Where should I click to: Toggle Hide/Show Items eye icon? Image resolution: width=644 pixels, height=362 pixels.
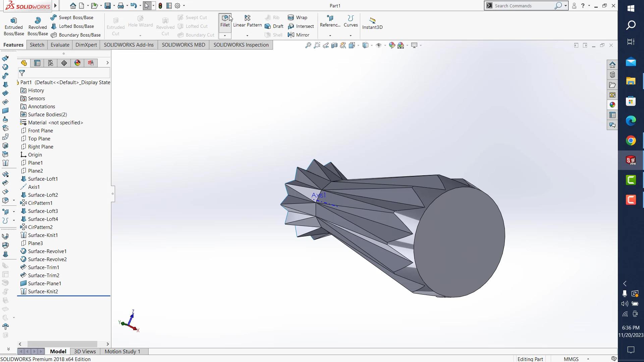pos(379,45)
